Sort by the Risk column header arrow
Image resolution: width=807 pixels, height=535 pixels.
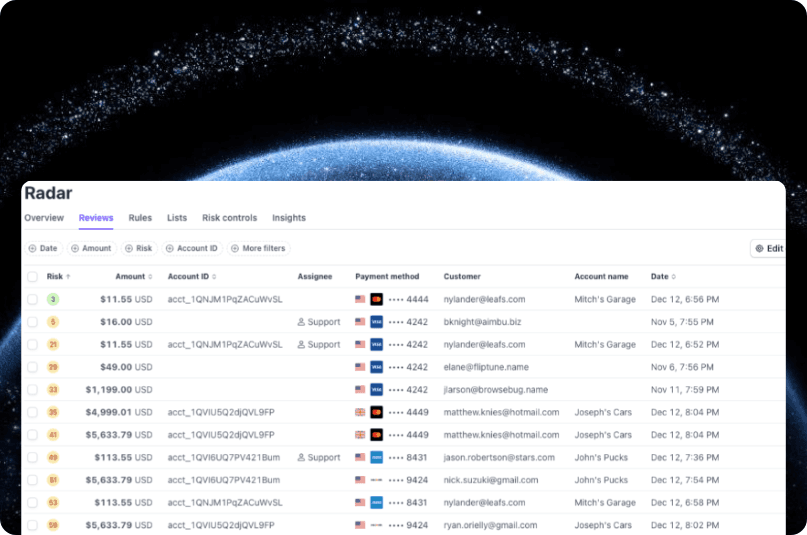tap(68, 276)
